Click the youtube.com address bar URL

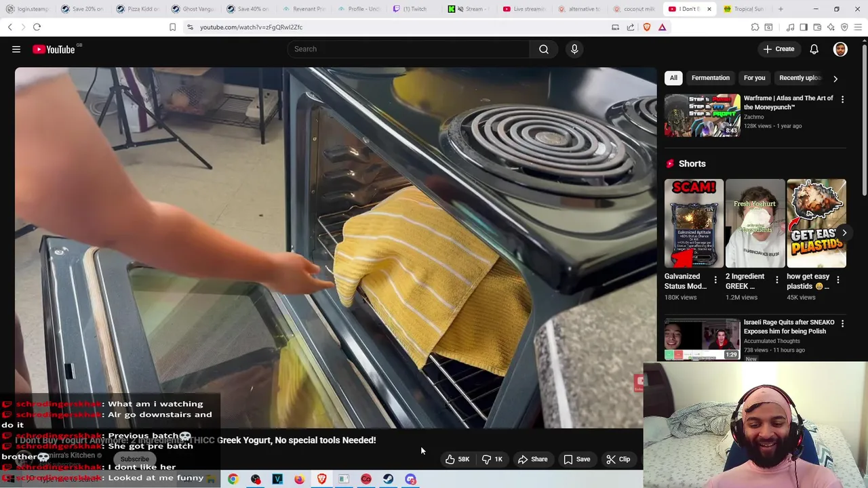tap(251, 27)
